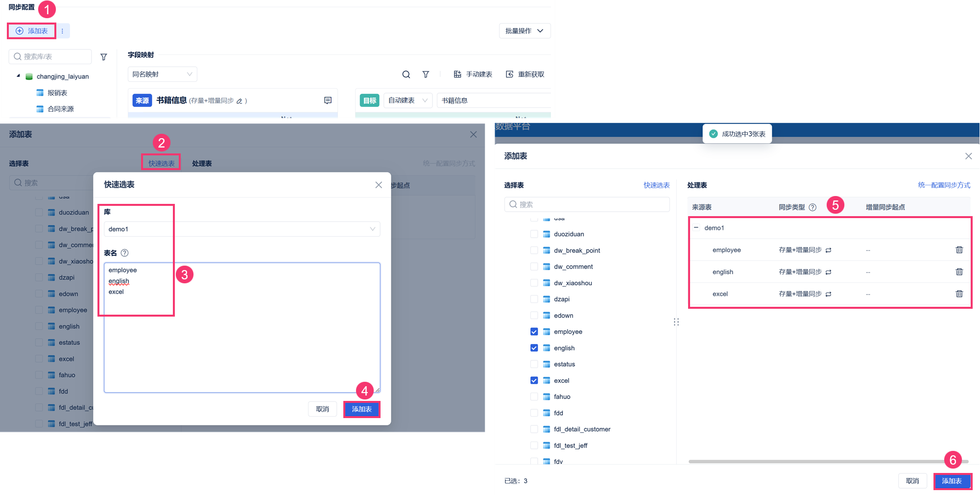Click 添加表 in the 快速选表 popup
980x496 pixels.
[x=362, y=409]
